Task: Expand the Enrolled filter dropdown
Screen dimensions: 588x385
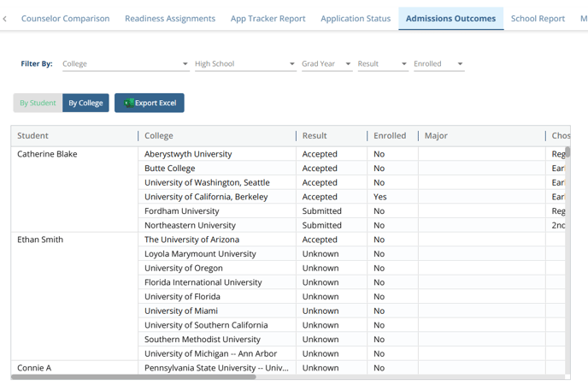Action: click(438, 64)
